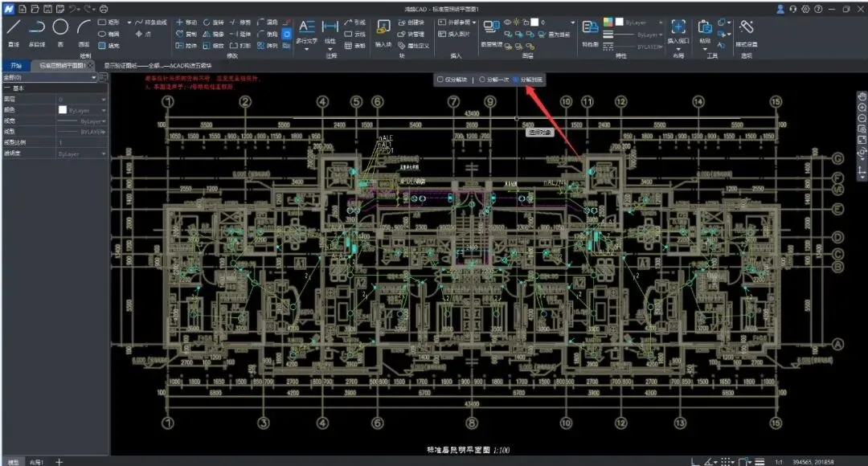Switch to the ACAD drawing tab
Screen dimensions: 868x466
point(158,65)
